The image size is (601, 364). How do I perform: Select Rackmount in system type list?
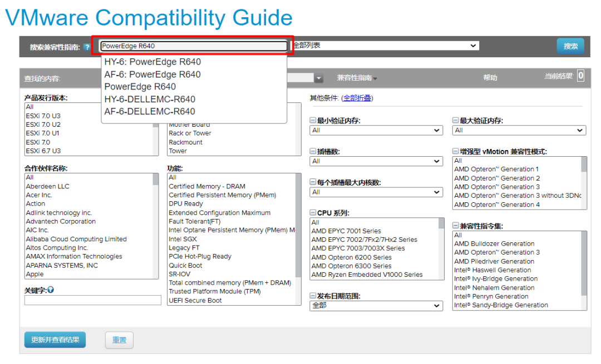click(x=185, y=142)
